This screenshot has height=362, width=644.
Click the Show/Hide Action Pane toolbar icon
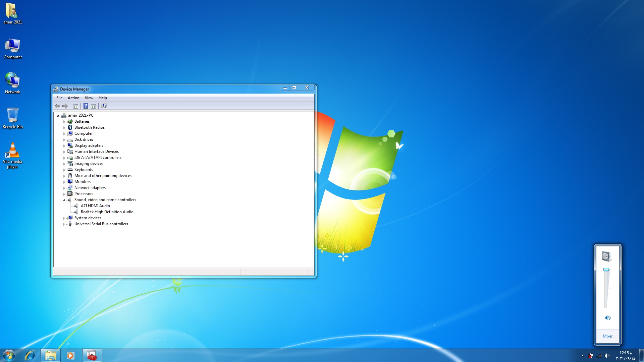94,106
